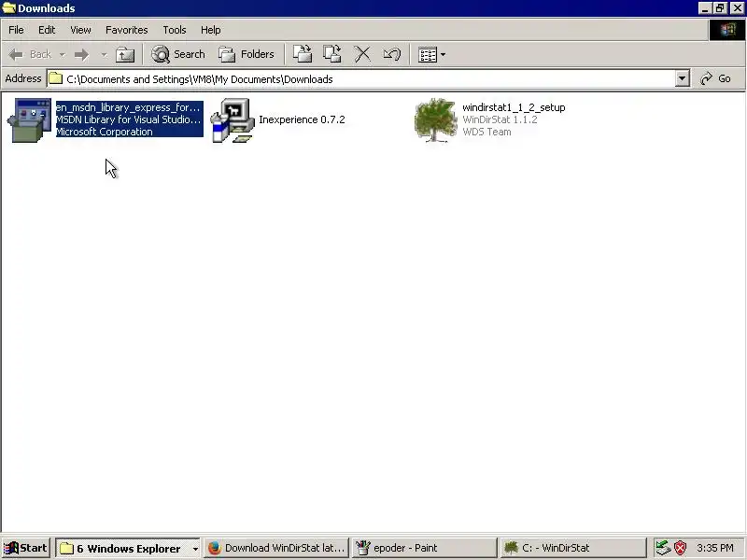Click the Go button
The image size is (747, 560).
tap(716, 78)
